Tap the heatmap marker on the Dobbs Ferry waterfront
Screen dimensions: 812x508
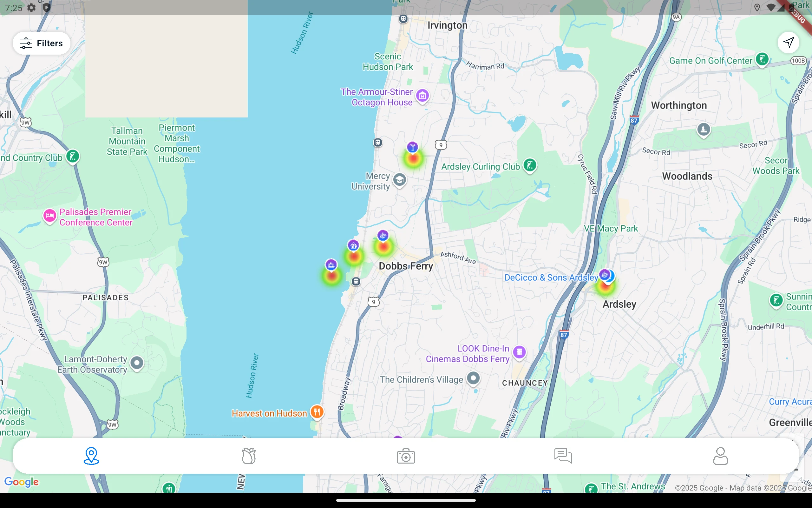tap(353, 246)
